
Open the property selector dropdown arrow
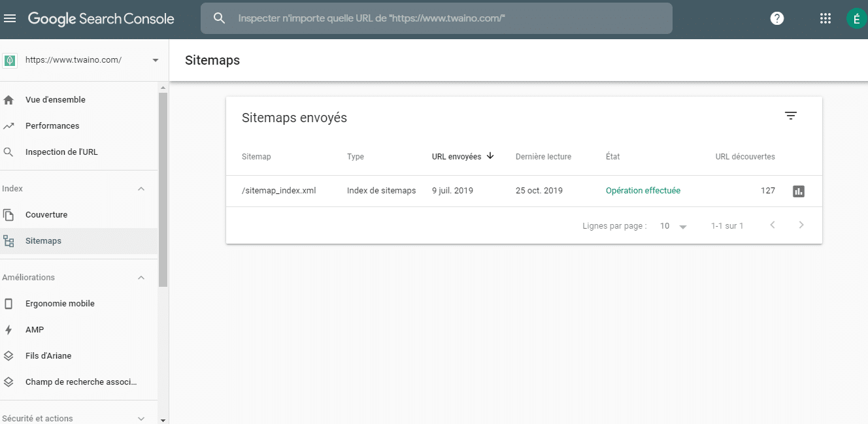pos(156,60)
